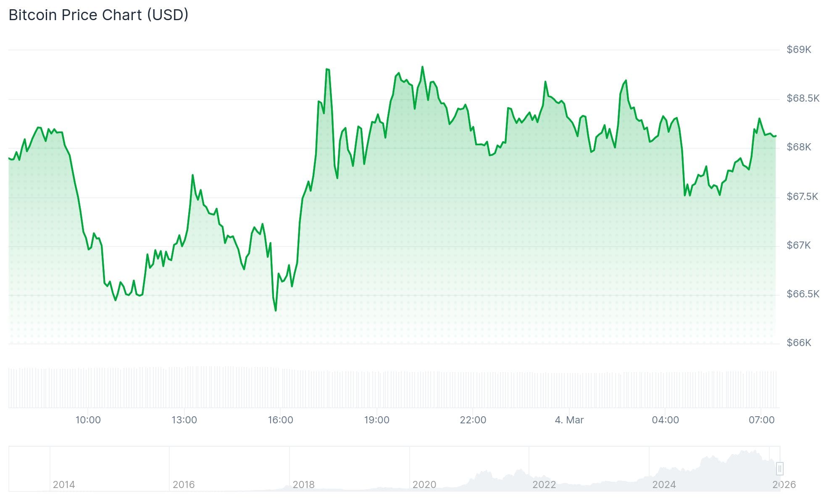
Task: Click the 4. Mar date label
Action: pyautogui.click(x=569, y=420)
